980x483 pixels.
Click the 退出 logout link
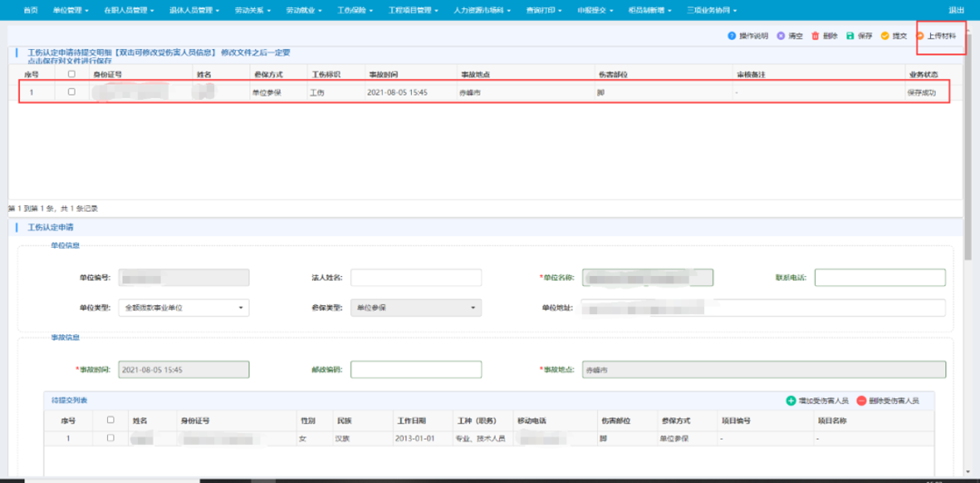[x=956, y=10]
